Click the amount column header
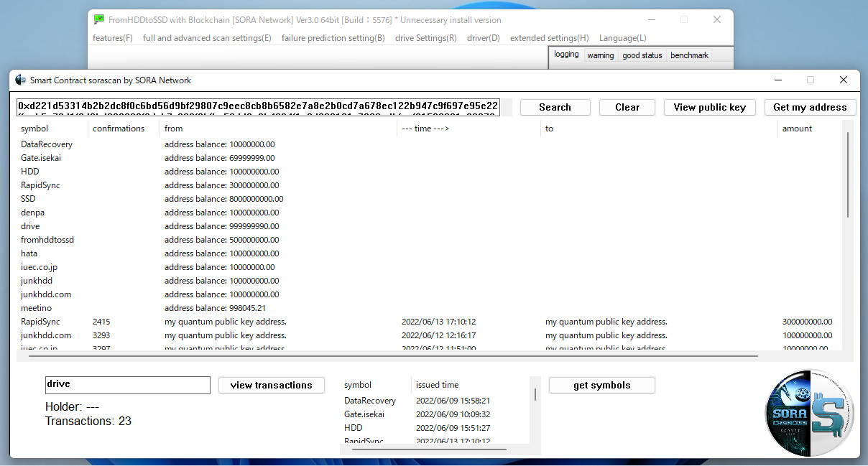This screenshot has height=466, width=868. 810,129
